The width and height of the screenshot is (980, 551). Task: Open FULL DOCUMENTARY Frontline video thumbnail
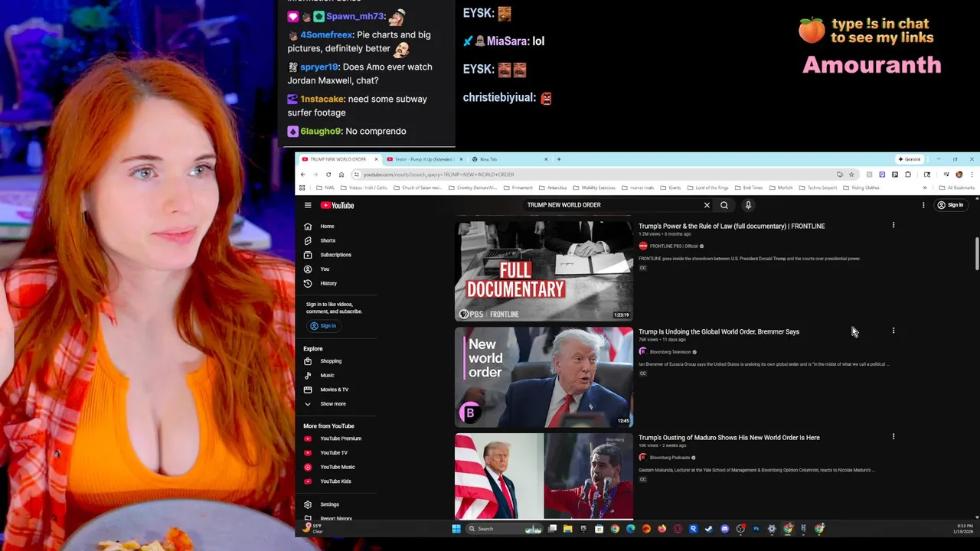tap(544, 271)
